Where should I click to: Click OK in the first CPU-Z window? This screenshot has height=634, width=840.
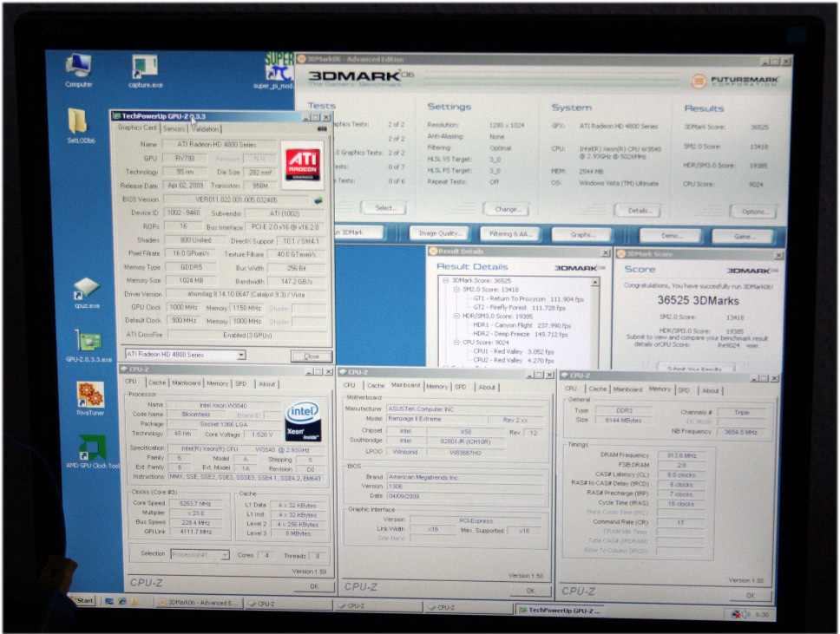(314, 586)
